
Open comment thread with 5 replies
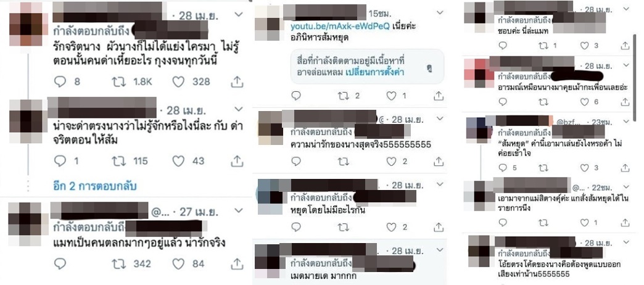pos(503,168)
